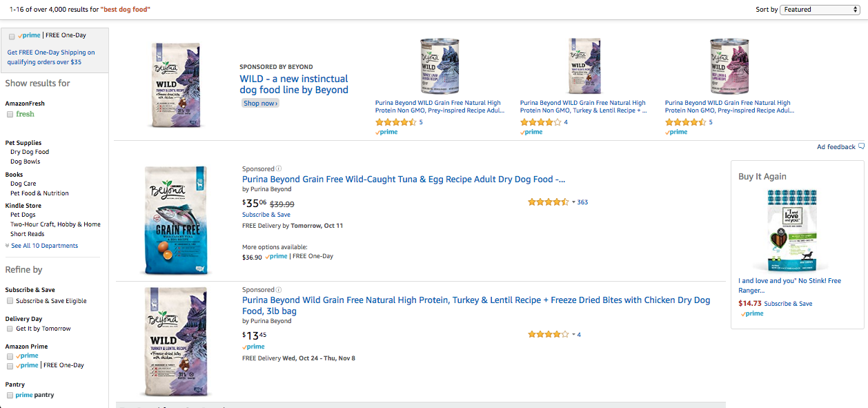868x408 pixels.
Task: Open rating dropdown arrow beside 363 reviews
Action: (x=573, y=202)
